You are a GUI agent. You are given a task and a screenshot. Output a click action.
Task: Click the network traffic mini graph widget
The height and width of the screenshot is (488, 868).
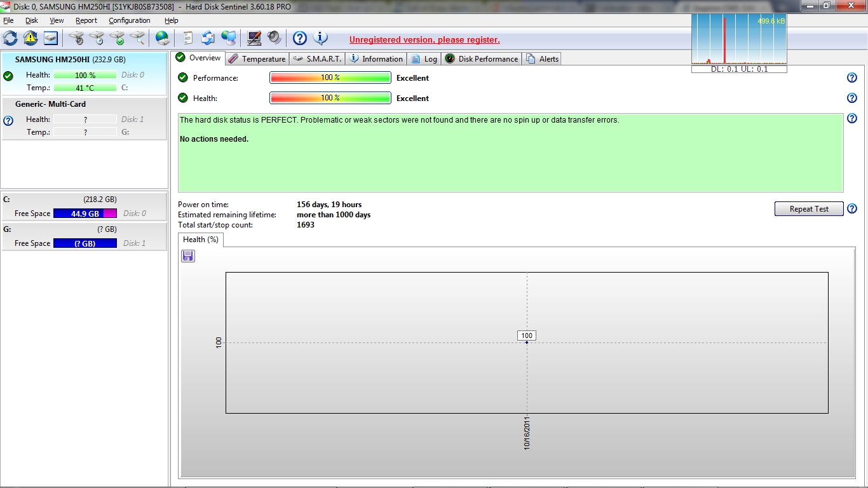(x=739, y=39)
